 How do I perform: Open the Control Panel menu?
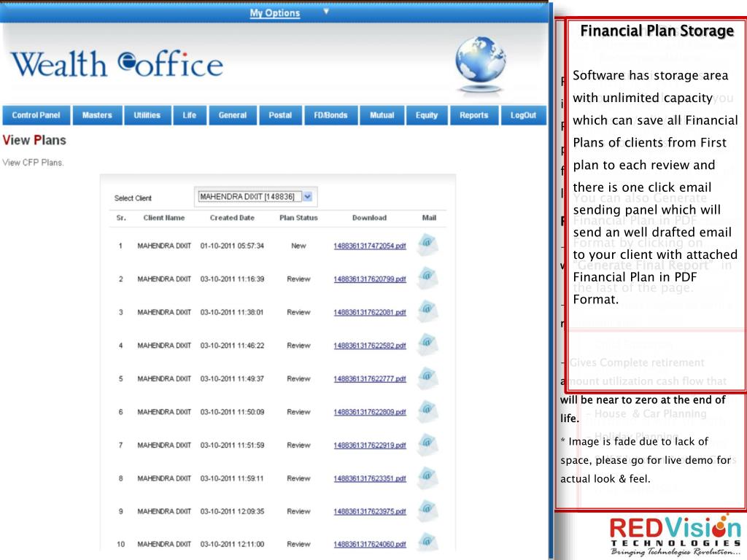click(x=36, y=115)
